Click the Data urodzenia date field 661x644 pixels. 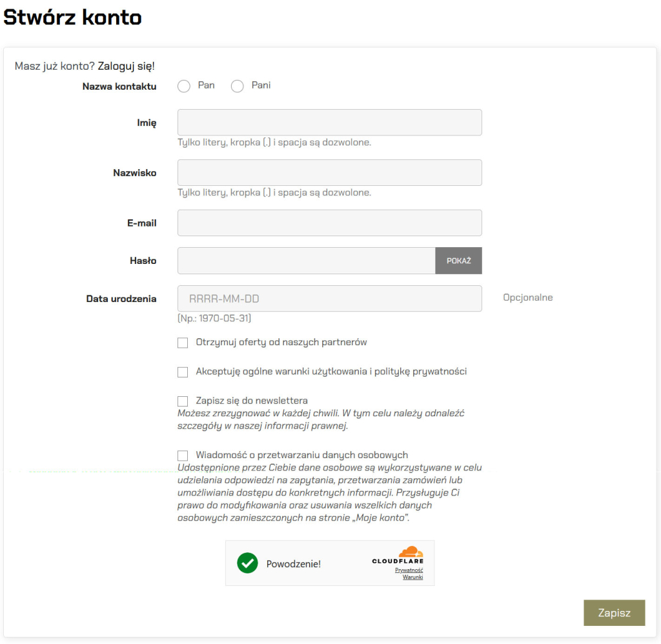(x=329, y=299)
